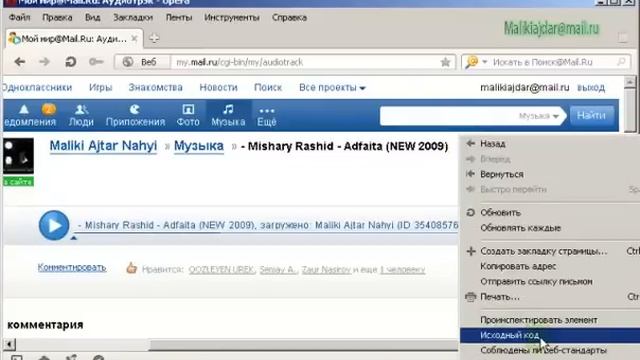
Task: Close the Мой мир@Mail.Ru tab
Action: point(134,39)
